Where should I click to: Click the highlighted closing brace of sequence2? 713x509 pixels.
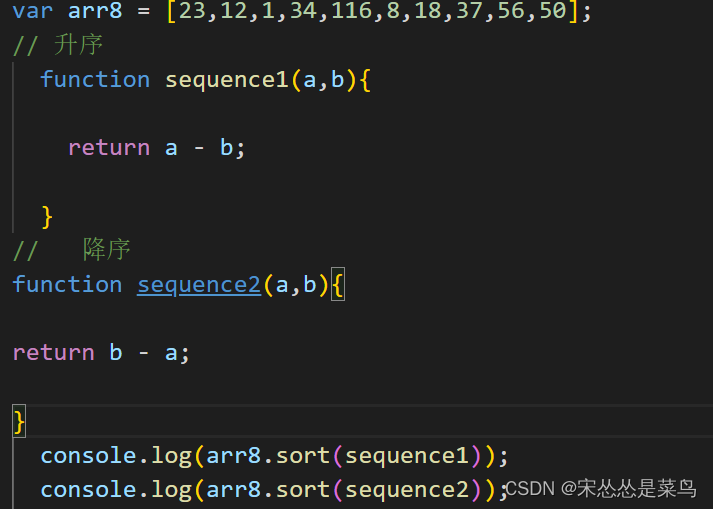point(19,421)
